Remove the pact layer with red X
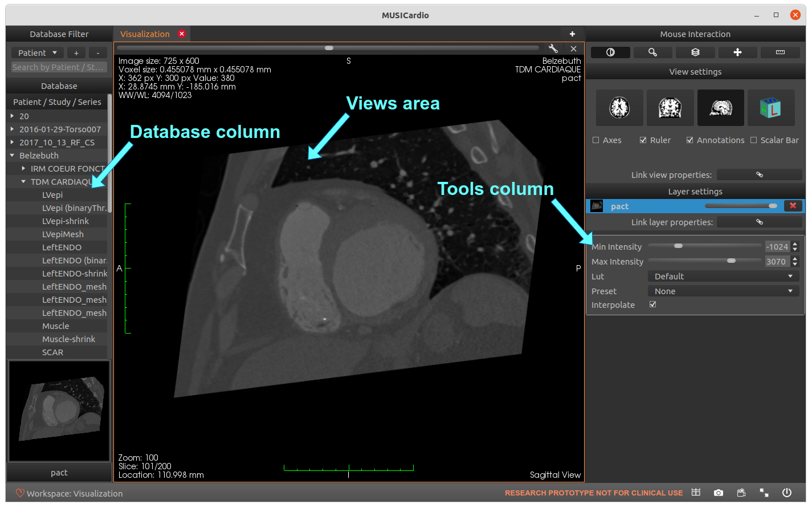The image size is (812, 508). click(793, 206)
